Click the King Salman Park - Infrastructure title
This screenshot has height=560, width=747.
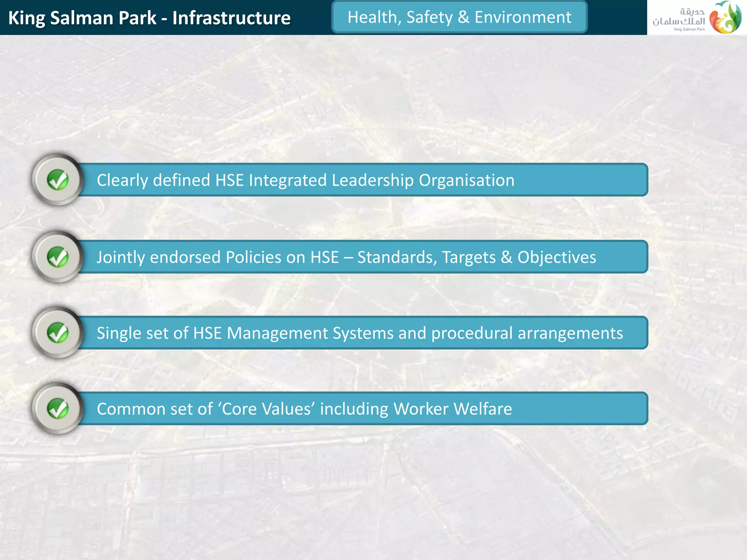click(149, 18)
